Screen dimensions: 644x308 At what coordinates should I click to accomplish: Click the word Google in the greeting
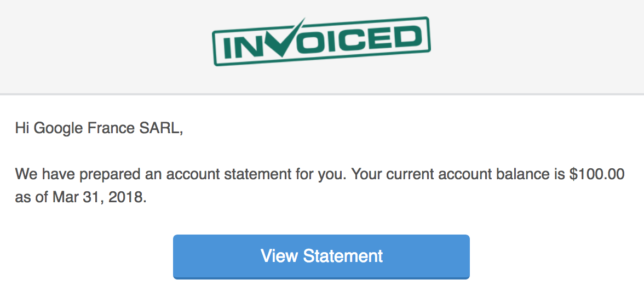(59, 129)
